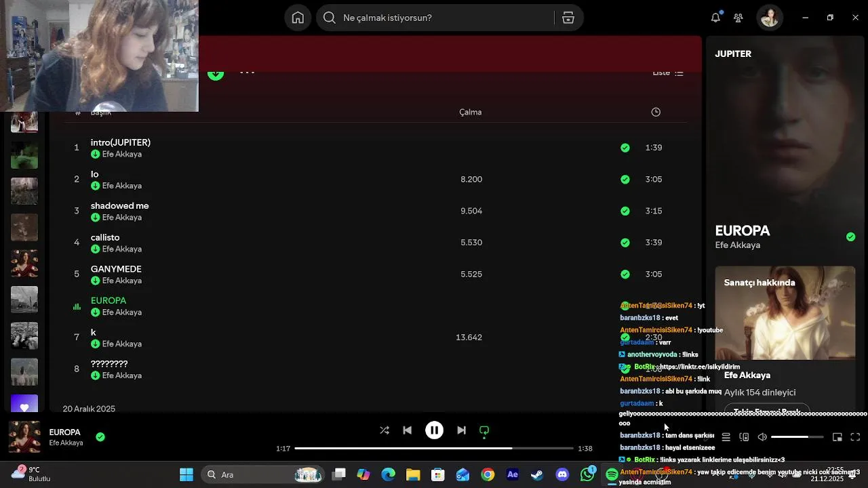This screenshot has width=868, height=488.
Task: Toggle the saved check for callisto
Action: (x=625, y=243)
